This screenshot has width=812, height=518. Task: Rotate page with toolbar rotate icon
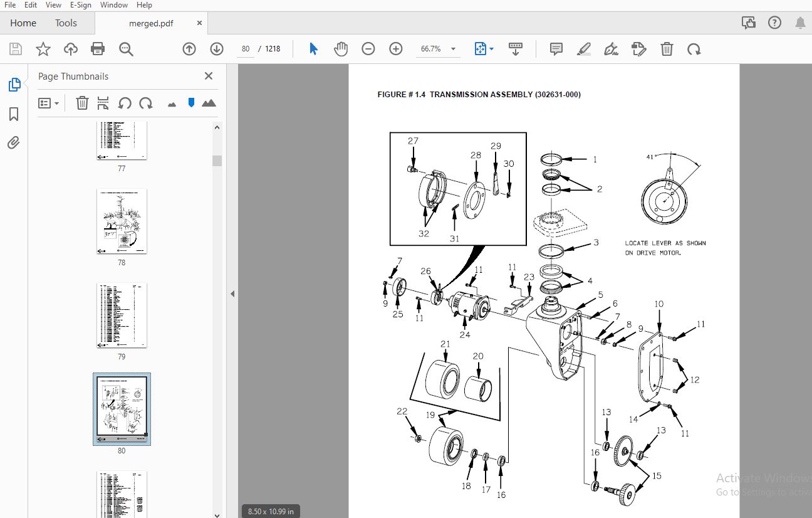tap(694, 49)
